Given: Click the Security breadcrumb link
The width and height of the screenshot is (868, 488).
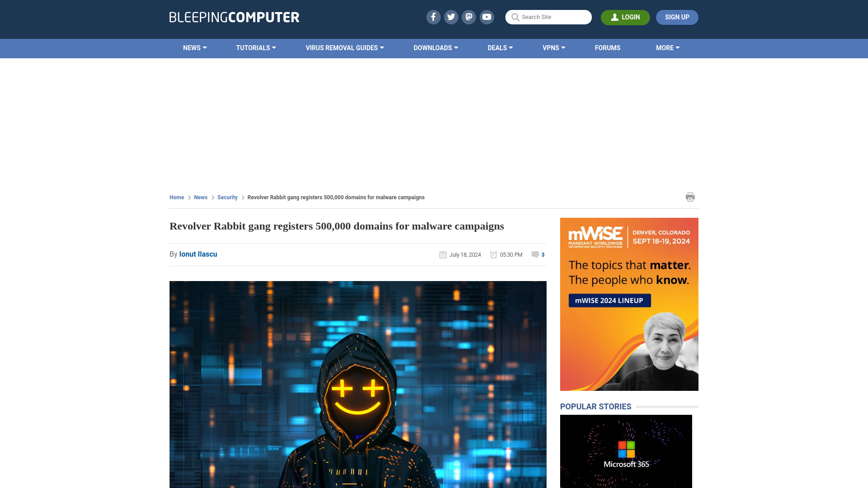Looking at the screenshot, I should 227,197.
